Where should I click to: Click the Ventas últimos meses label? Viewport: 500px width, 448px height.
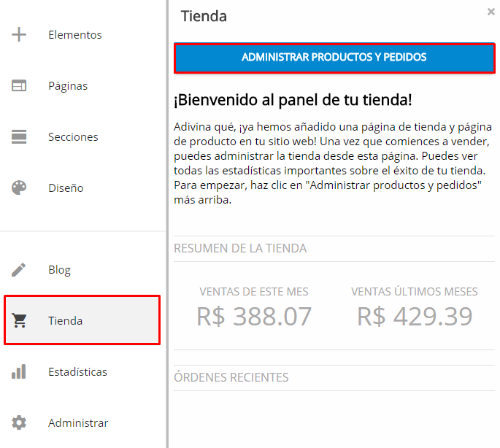pyautogui.click(x=414, y=291)
